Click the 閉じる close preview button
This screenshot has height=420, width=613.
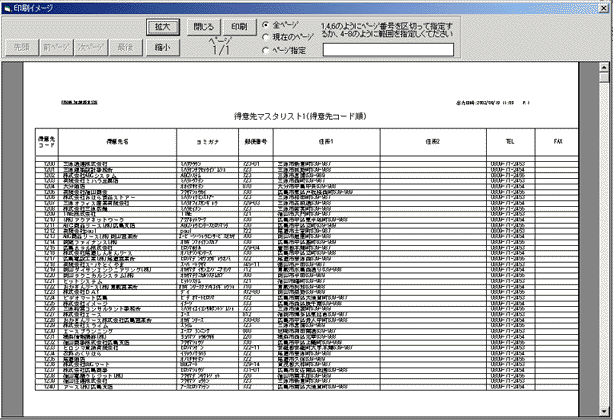204,27
